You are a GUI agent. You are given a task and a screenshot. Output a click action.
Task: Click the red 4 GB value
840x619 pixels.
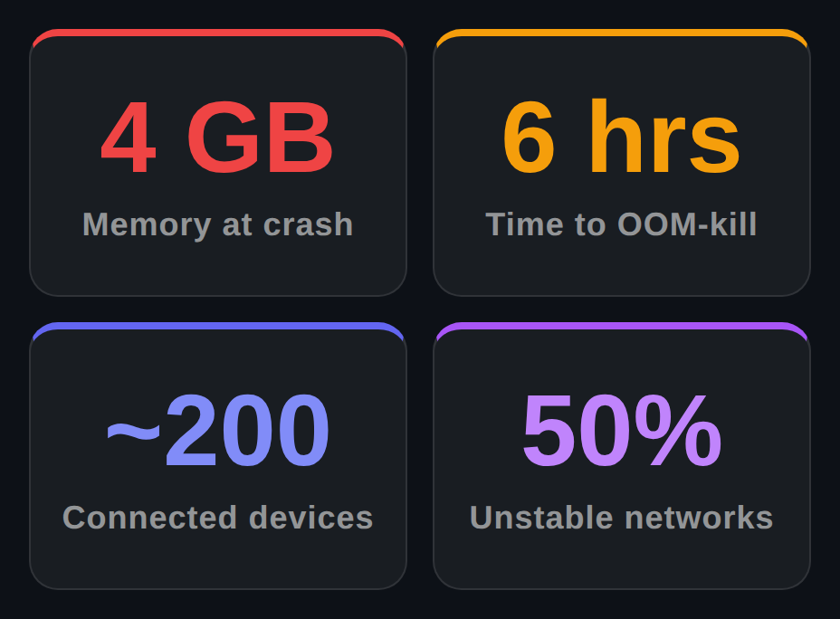[217, 137]
